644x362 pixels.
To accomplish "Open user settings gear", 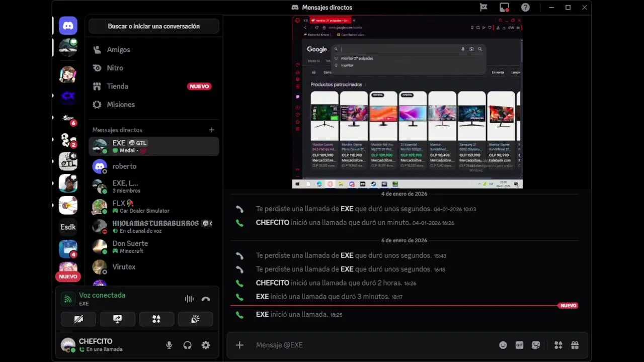I will pyautogui.click(x=206, y=345).
